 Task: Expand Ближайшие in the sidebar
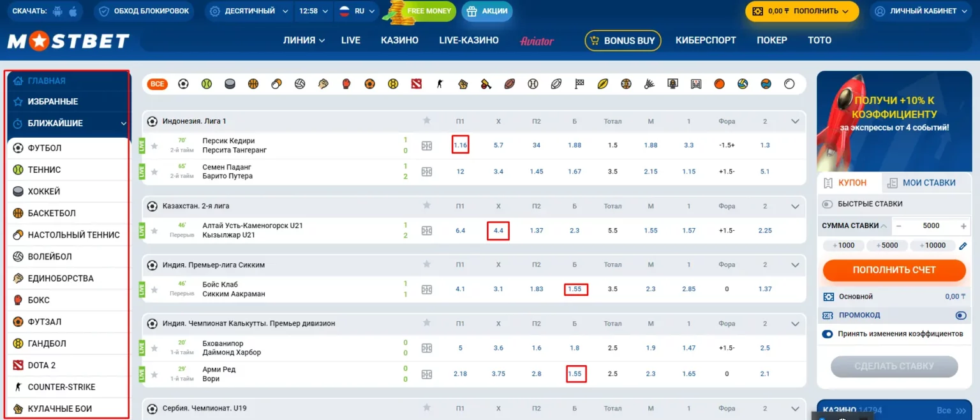coord(70,124)
